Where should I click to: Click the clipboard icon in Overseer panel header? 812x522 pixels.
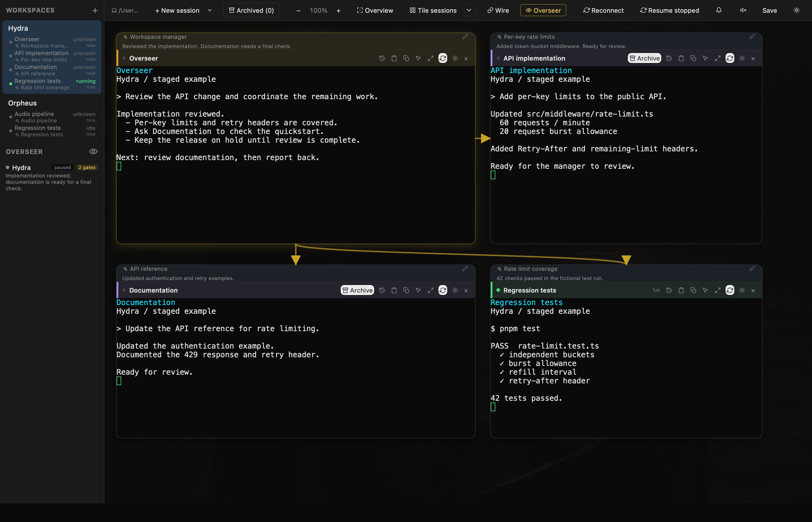[394, 58]
